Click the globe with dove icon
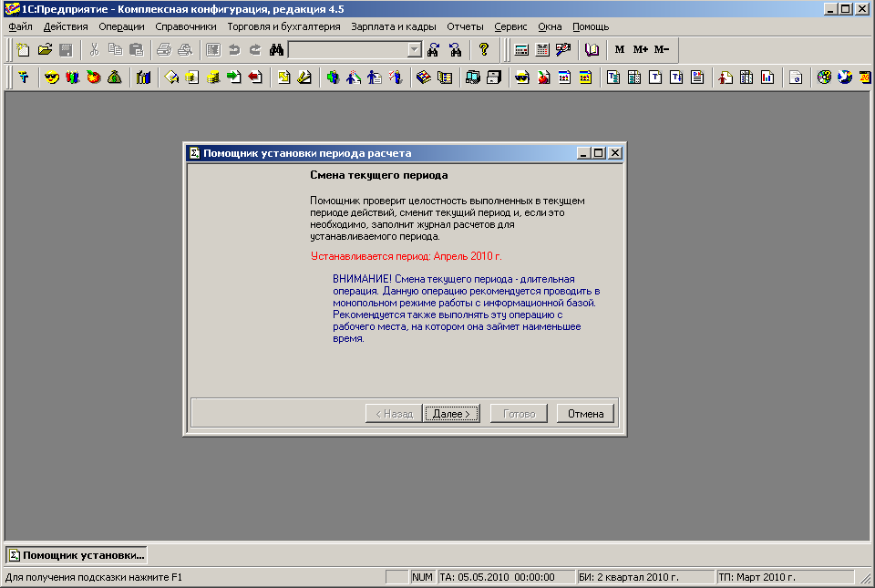Image resolution: width=875 pixels, height=588 pixels. coord(845,77)
